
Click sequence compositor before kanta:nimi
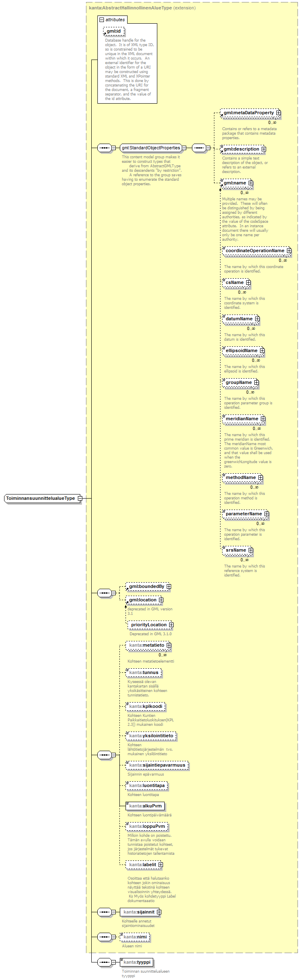(x=105, y=937)
